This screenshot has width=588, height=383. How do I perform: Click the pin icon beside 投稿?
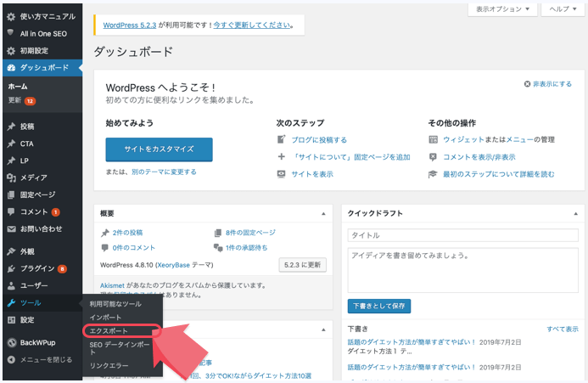click(x=11, y=127)
